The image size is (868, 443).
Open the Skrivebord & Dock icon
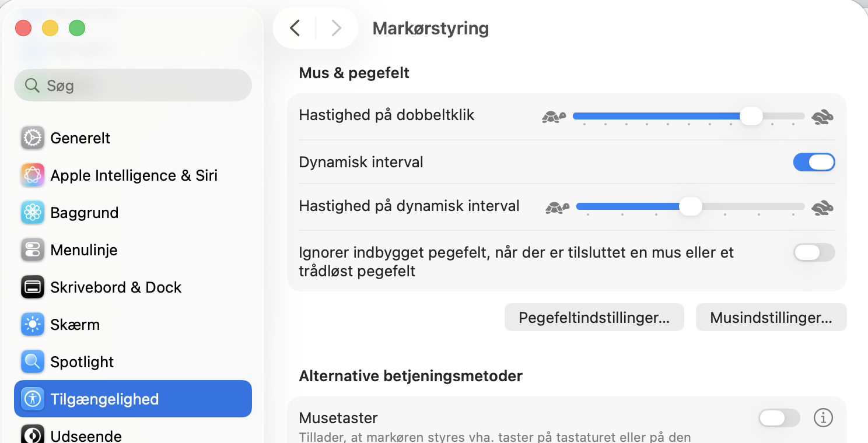33,287
